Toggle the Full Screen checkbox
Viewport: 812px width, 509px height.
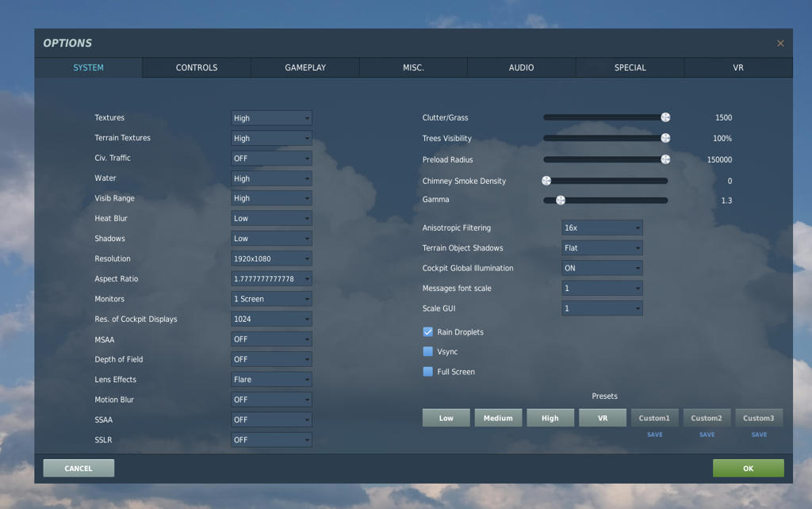click(428, 371)
